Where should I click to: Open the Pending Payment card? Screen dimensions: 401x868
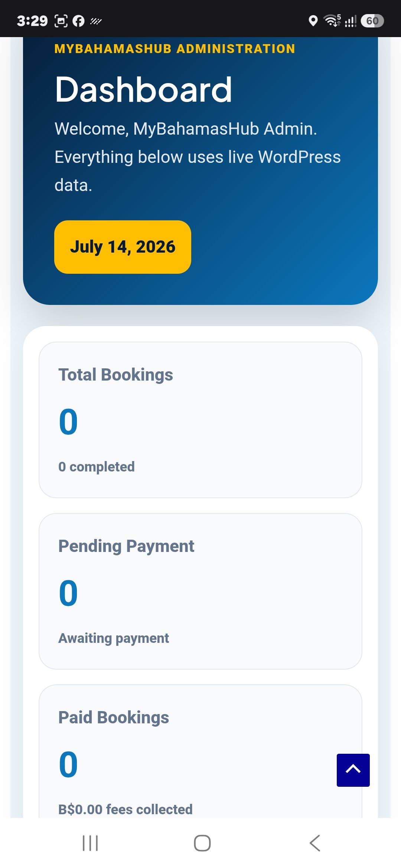pos(200,591)
